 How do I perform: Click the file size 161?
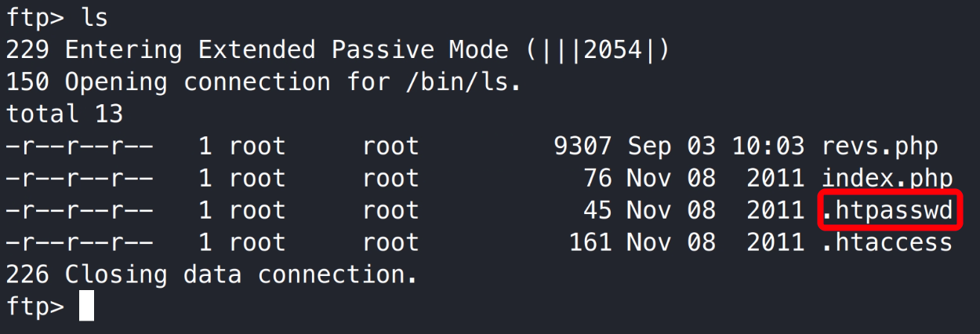tap(590, 242)
